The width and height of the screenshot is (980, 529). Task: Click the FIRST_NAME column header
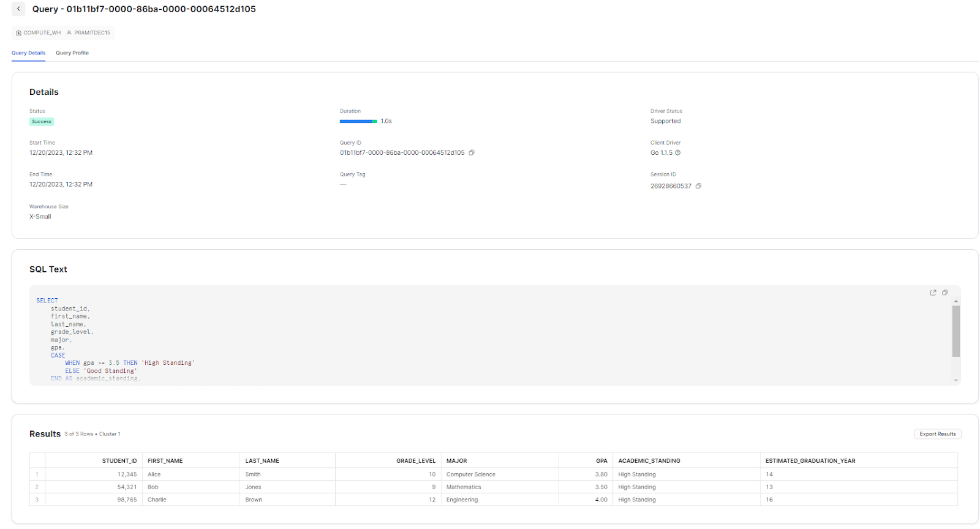coord(191,461)
